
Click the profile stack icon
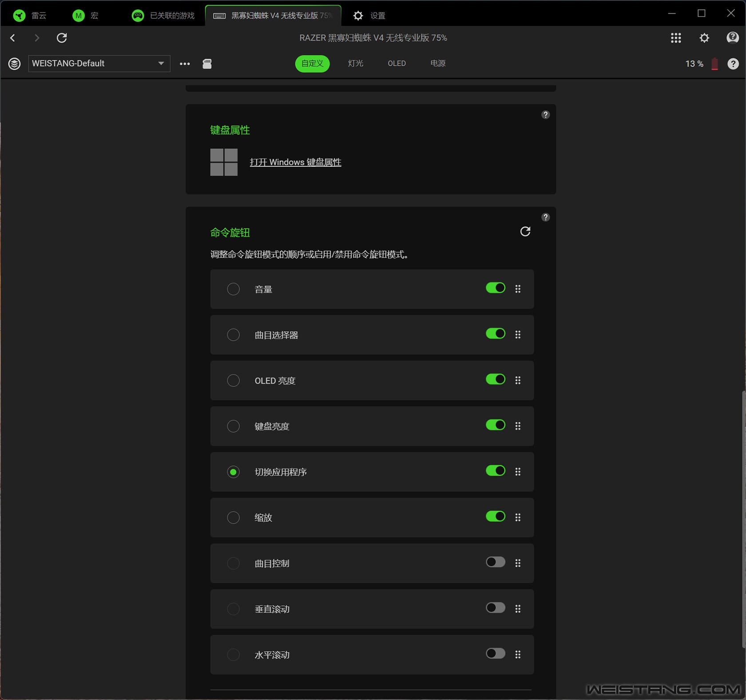(x=15, y=64)
